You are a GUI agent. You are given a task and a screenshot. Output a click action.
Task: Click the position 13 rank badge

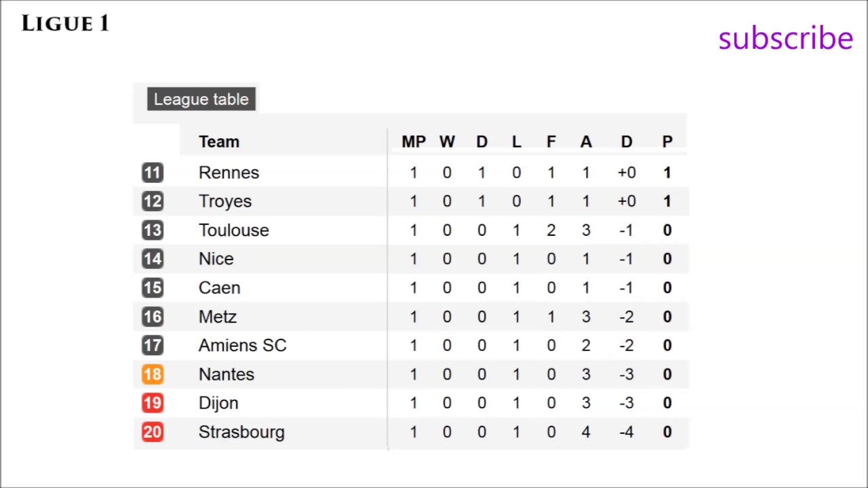153,230
